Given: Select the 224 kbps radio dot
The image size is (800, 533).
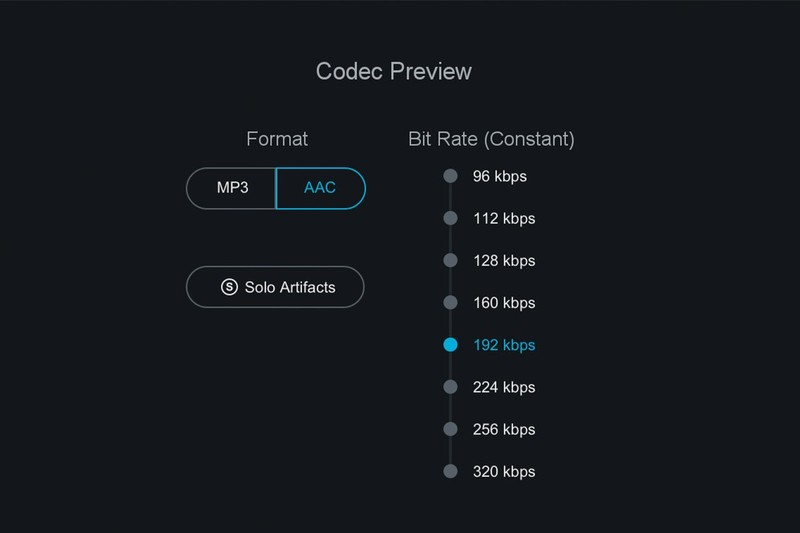Looking at the screenshot, I should point(450,387).
